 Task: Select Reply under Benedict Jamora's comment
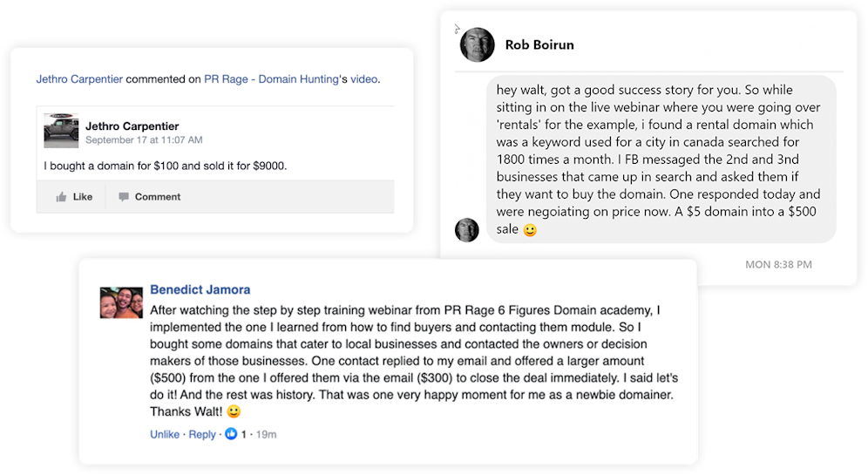tap(202, 434)
